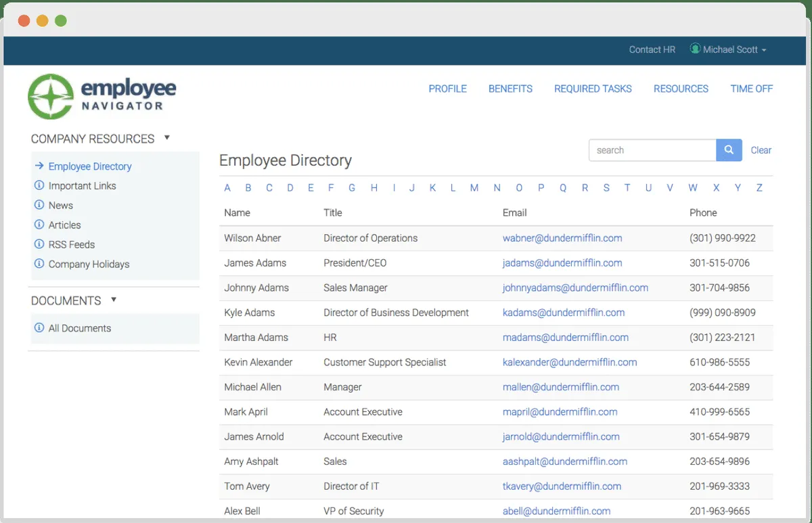Open RSS Feeds in the sidebar
This screenshot has height=523, width=812.
(x=72, y=244)
